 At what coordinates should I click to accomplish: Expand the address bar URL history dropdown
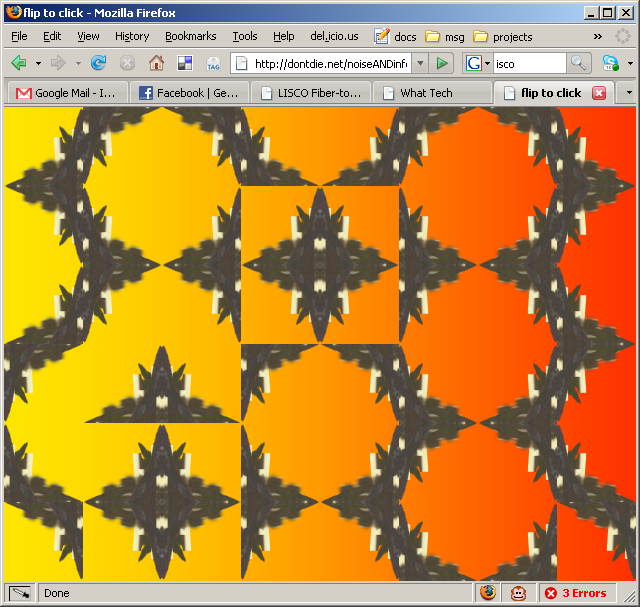[420, 63]
